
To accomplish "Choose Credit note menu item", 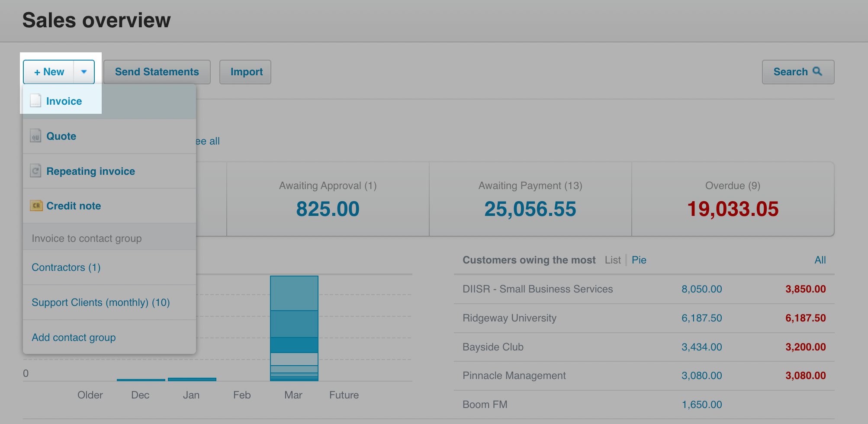I will pos(109,206).
